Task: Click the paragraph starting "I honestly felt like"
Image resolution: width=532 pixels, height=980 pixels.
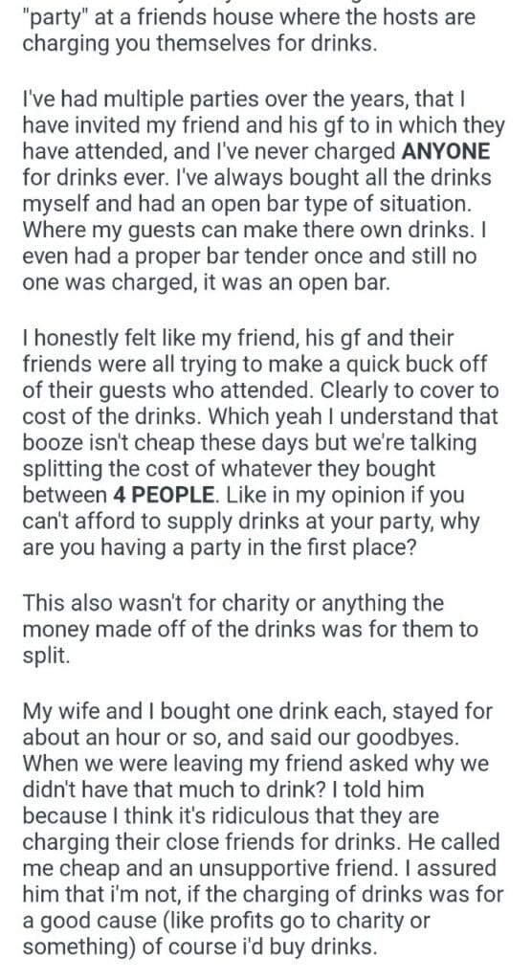Action: coord(260,442)
